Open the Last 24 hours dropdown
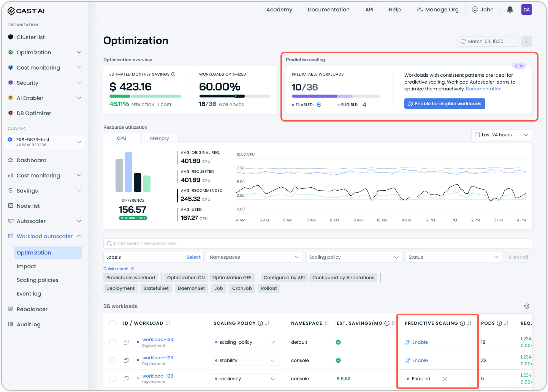Screen dimensions: 548x392 pos(501,135)
